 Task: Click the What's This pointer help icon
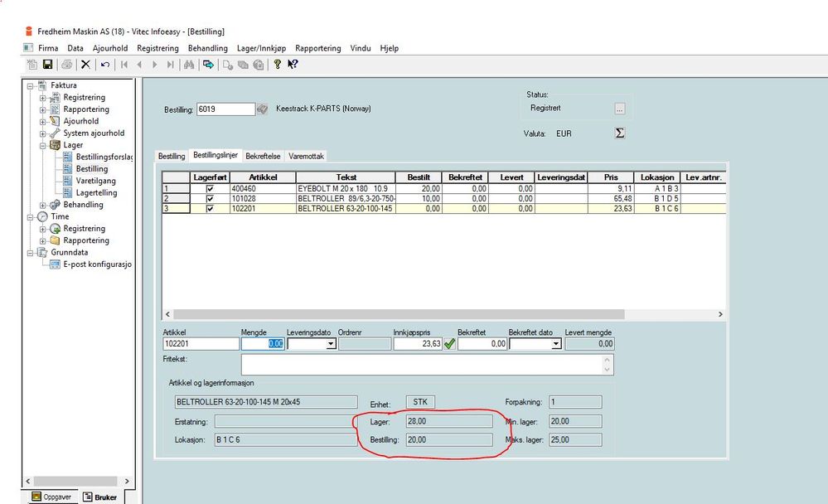pyautogui.click(x=293, y=65)
